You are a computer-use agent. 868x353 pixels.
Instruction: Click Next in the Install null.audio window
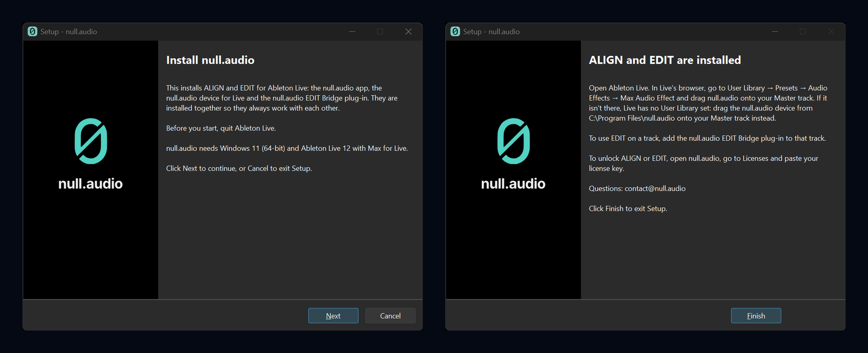pyautogui.click(x=333, y=316)
